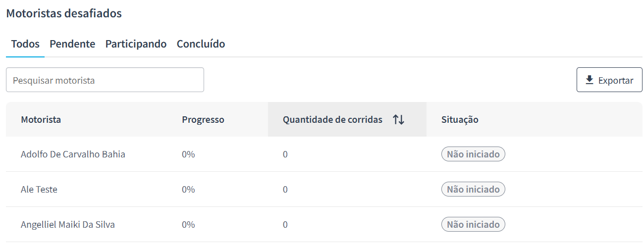
Task: Click Não iniciado badge for Angelliel
Action: click(473, 224)
